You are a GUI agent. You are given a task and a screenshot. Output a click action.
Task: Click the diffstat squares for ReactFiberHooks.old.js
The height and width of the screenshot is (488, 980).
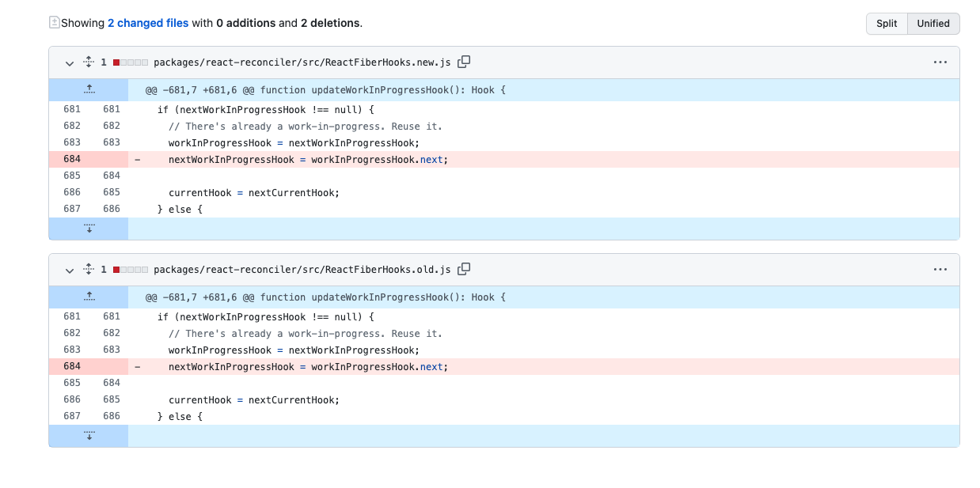[x=131, y=270]
